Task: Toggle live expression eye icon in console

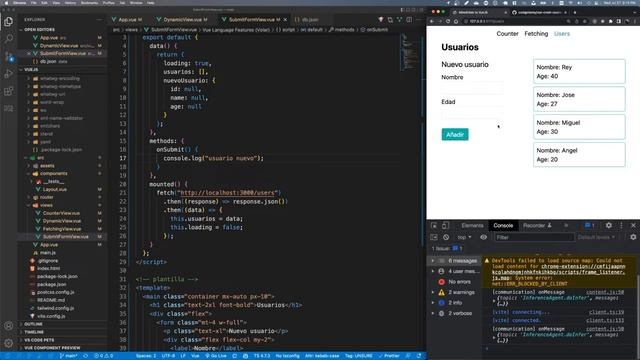Action: point(484,237)
